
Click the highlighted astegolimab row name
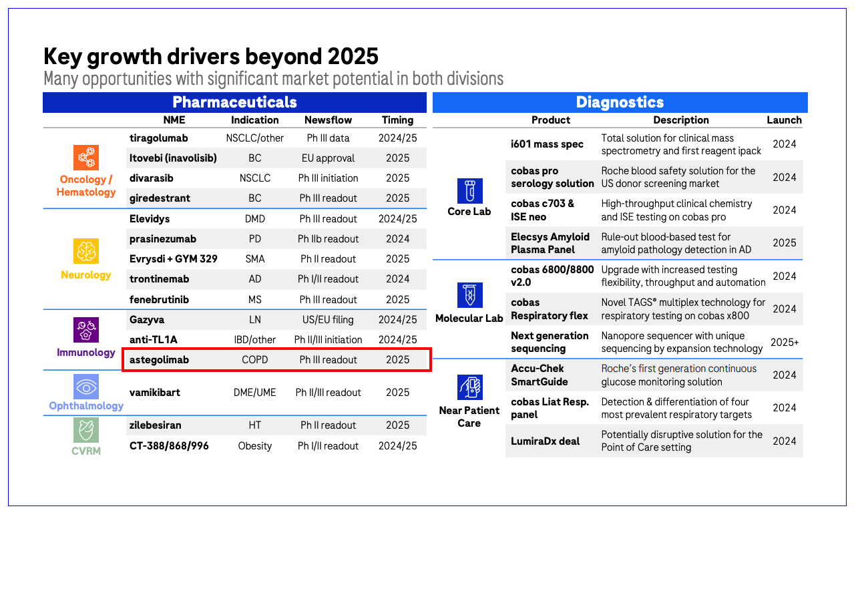[159, 360]
